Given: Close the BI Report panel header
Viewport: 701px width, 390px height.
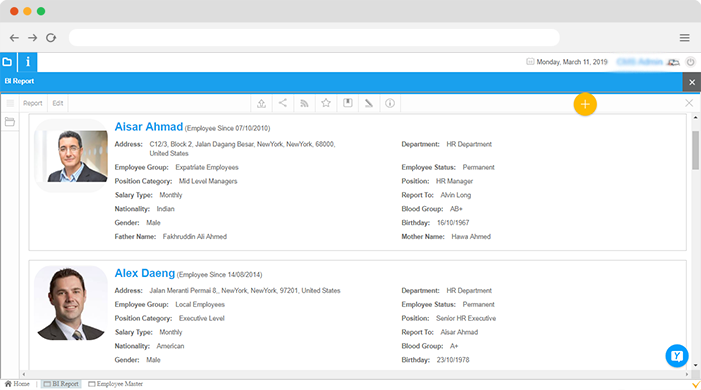Looking at the screenshot, I should point(692,82).
